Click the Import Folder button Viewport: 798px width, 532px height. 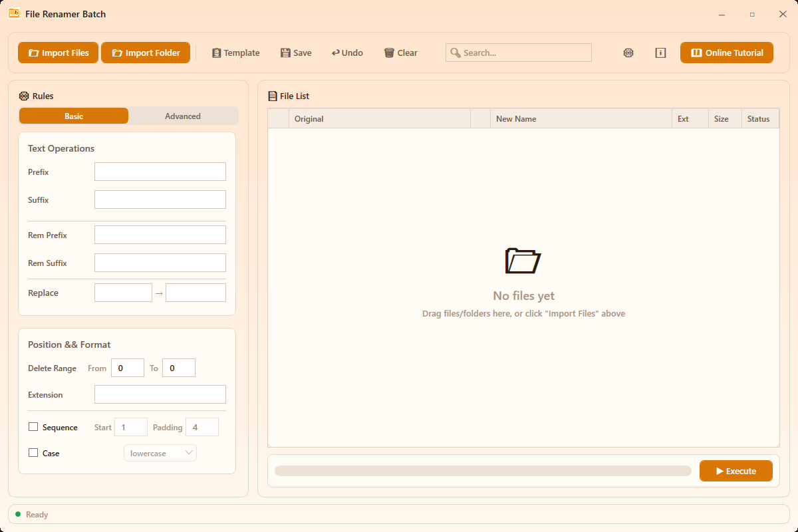click(146, 53)
